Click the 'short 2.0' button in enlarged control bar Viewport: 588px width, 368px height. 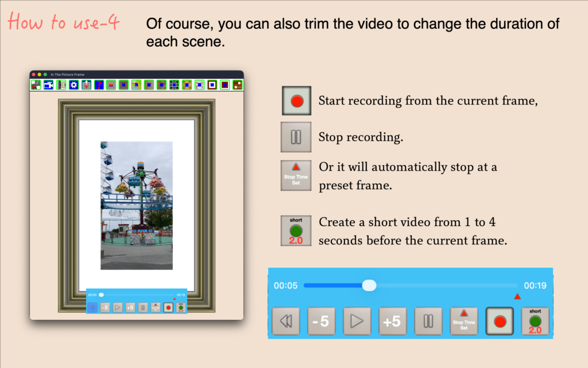(x=535, y=321)
